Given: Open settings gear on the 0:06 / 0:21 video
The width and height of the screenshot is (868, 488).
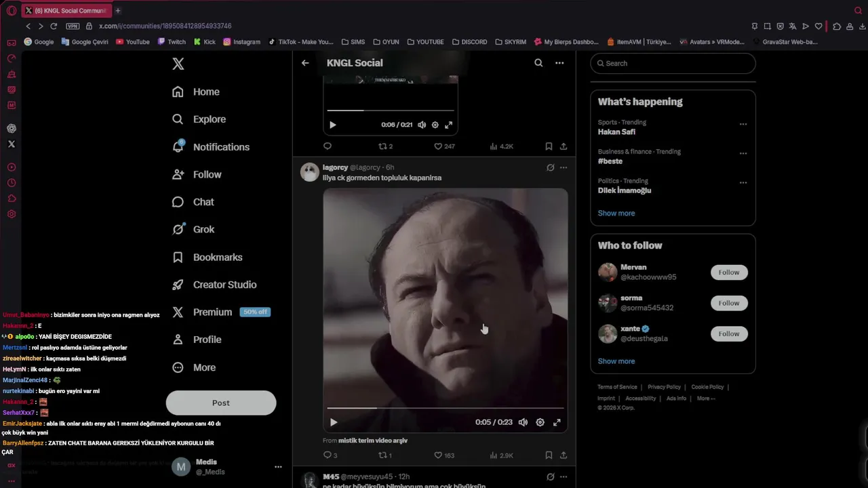Looking at the screenshot, I should point(435,125).
